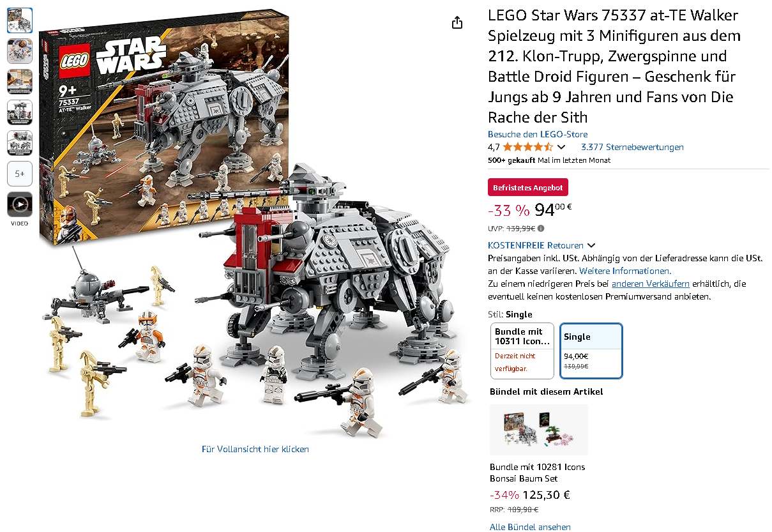Open the Bonsai Baum bundle image
The height and width of the screenshot is (532, 772).
(x=539, y=429)
